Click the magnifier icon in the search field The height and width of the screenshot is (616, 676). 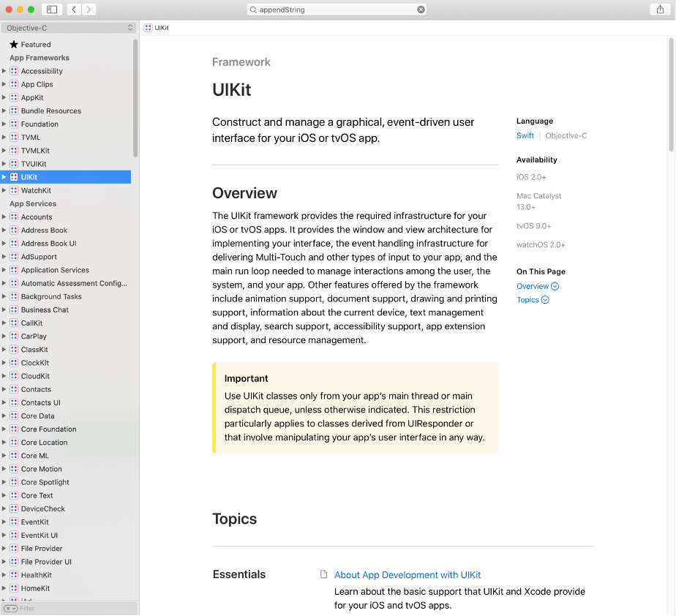click(253, 10)
